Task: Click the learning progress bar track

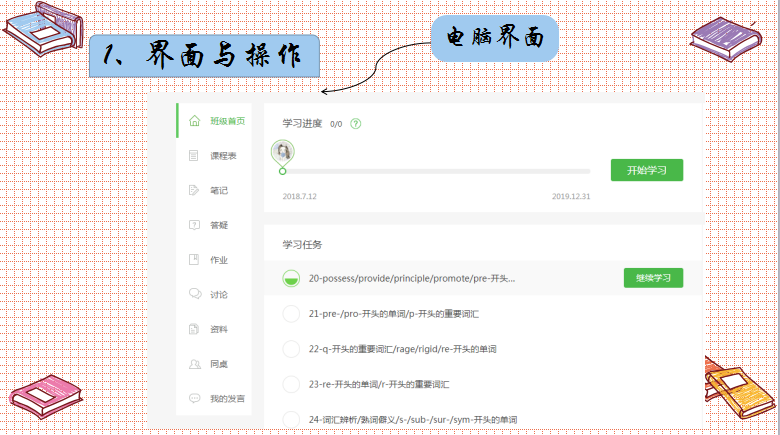Action: [436, 171]
